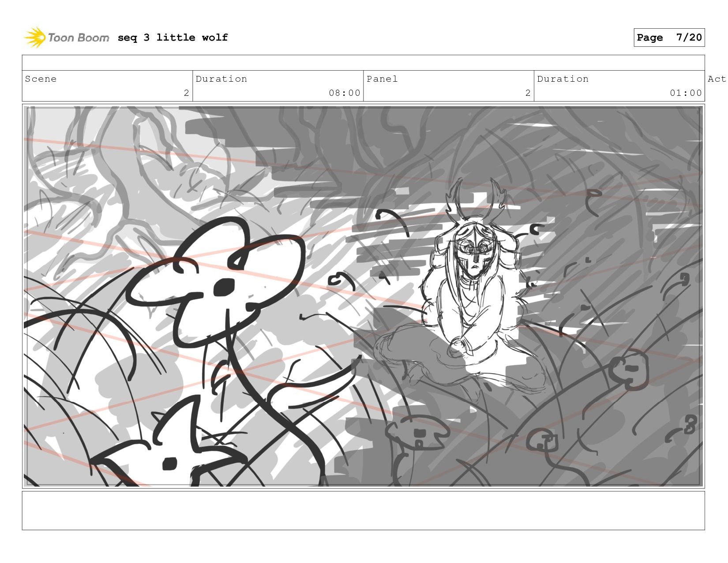
Task: Select the panel number '2' value
Action: [528, 93]
